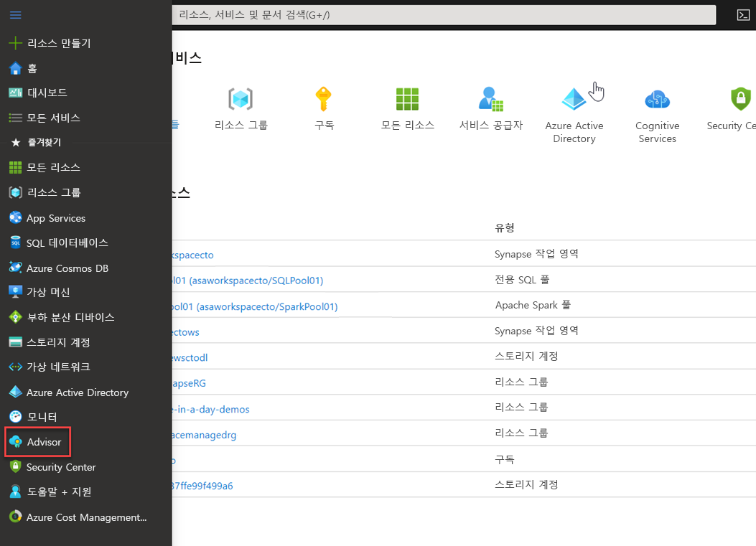The image size is (756, 546).
Task: Click the Virtual machines monitor icon
Action: coord(15,292)
